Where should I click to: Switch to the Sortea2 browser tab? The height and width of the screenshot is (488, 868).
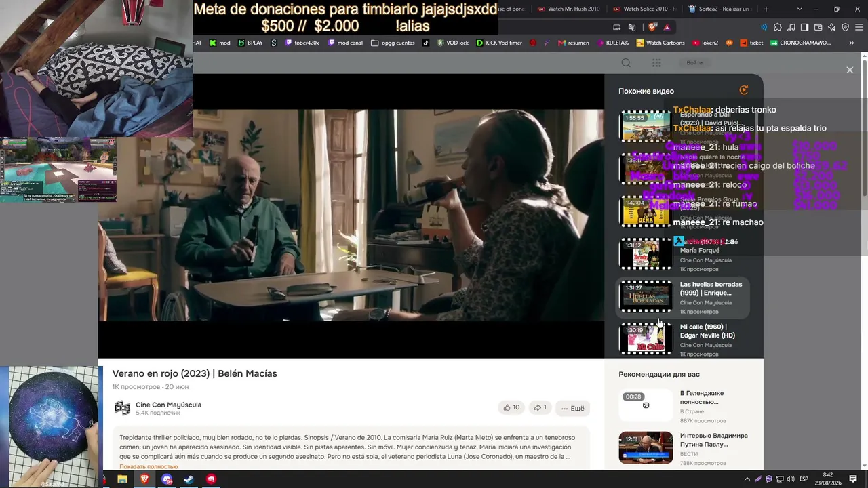point(719,9)
